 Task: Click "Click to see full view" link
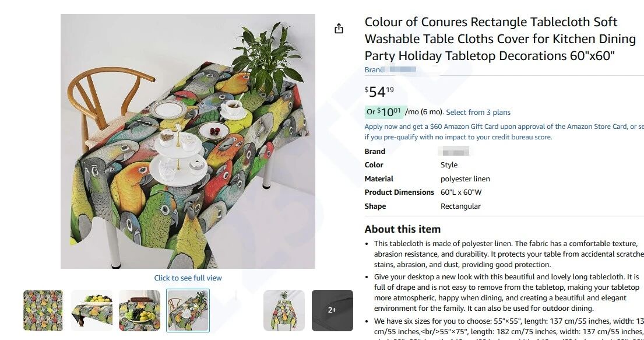(188, 278)
